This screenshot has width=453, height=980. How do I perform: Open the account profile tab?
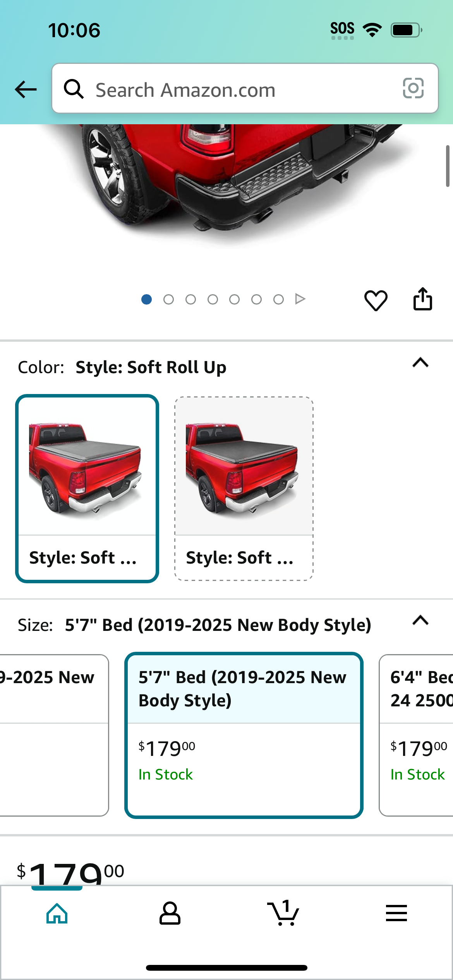point(170,913)
